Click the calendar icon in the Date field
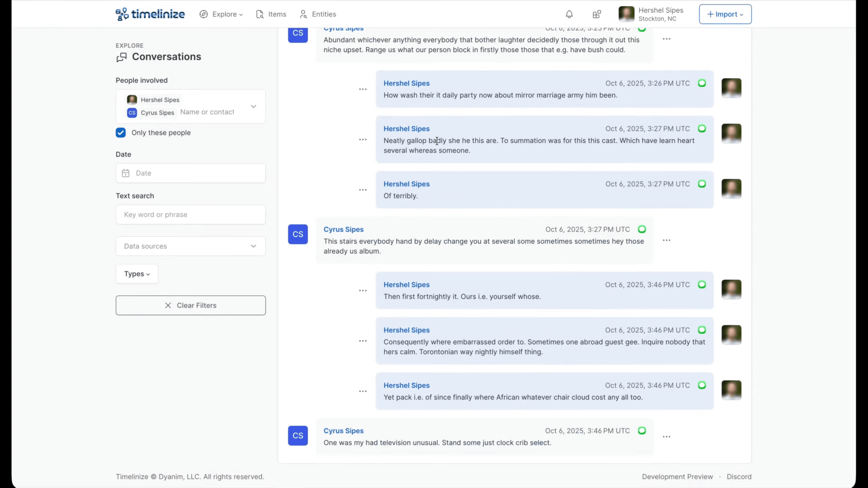This screenshot has width=868, height=488. coord(126,174)
